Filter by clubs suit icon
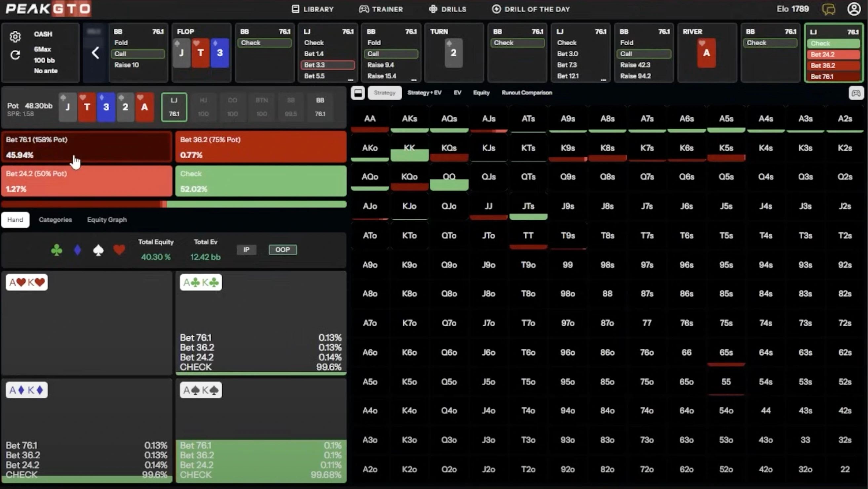Viewport: 868px width, 489px height. pos(57,250)
